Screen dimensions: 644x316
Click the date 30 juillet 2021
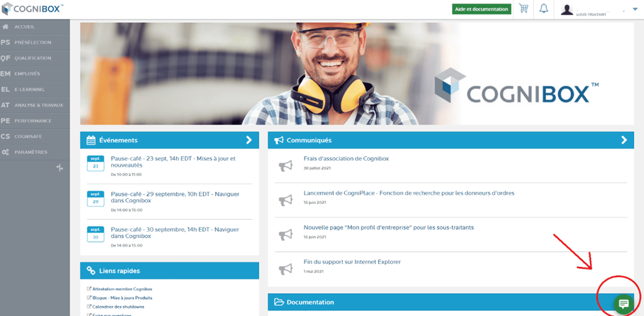(x=317, y=168)
